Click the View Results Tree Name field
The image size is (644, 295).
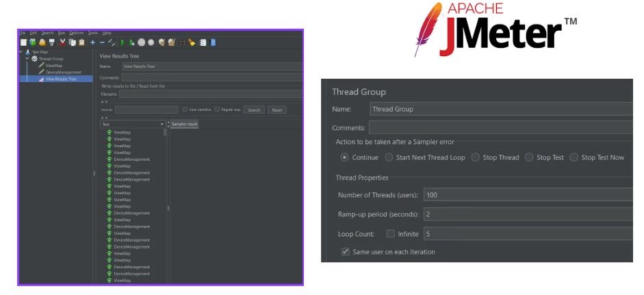pyautogui.click(x=212, y=66)
